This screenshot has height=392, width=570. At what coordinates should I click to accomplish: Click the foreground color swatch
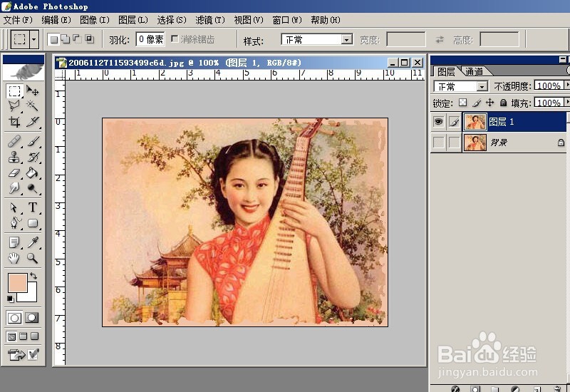pyautogui.click(x=17, y=282)
